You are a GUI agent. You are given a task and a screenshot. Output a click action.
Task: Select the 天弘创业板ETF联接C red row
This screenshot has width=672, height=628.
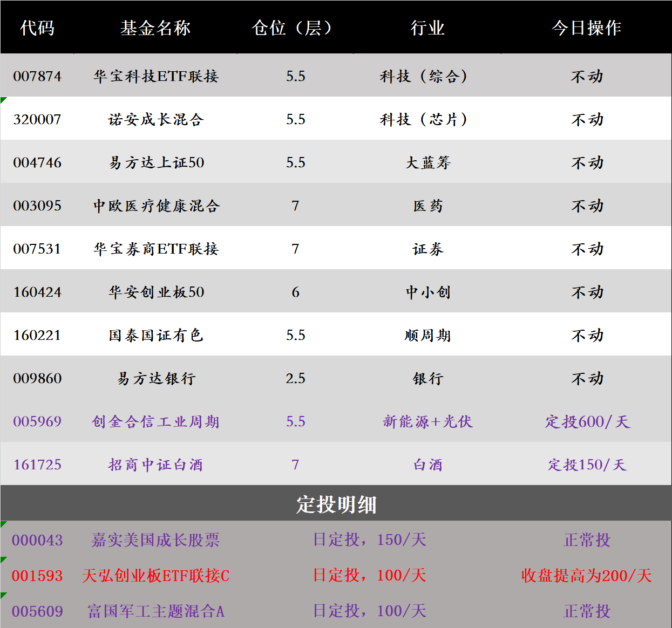pos(157,576)
